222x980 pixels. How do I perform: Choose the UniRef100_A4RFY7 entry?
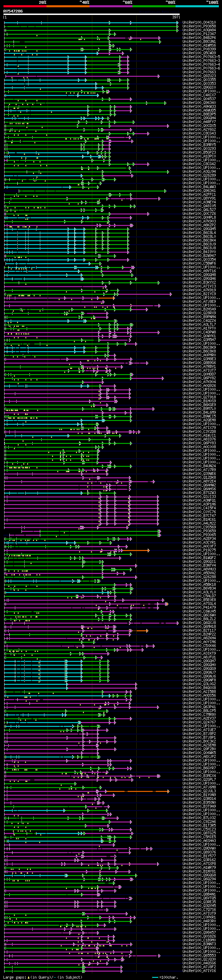tap(199, 122)
